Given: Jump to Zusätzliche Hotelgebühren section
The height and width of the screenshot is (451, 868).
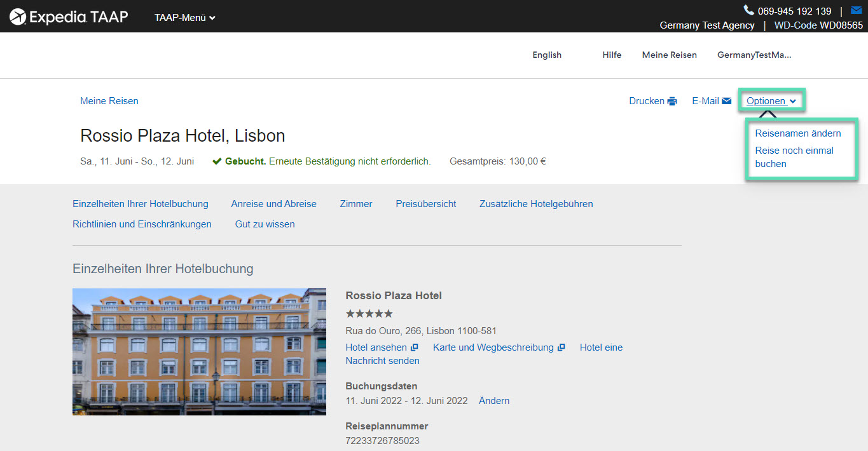Looking at the screenshot, I should (x=536, y=204).
